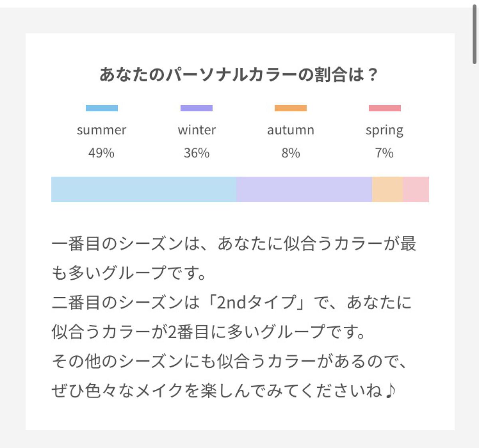Image resolution: width=479 pixels, height=448 pixels.
Task: Select the "spring" legend label
Action: click(384, 131)
